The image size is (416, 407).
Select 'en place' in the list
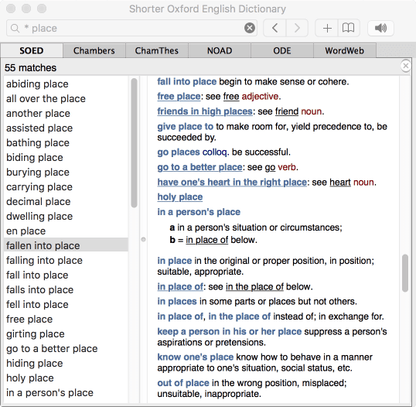point(66,231)
